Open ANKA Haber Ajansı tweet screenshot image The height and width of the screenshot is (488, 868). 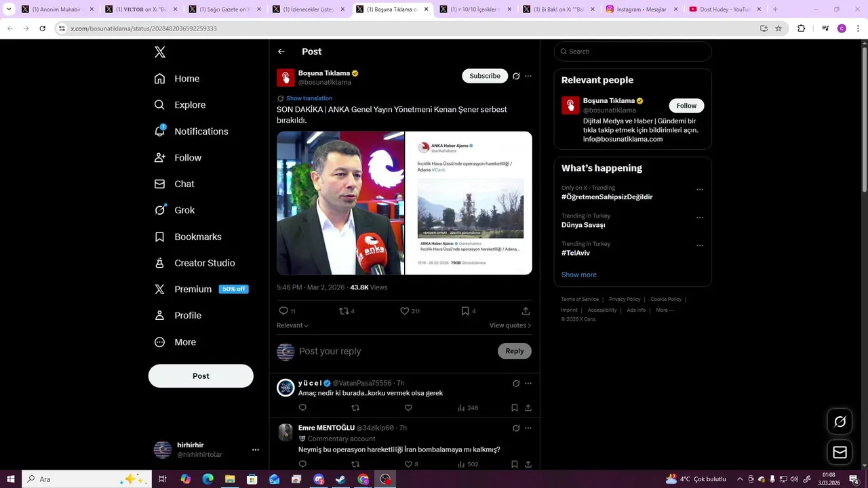[x=469, y=203]
